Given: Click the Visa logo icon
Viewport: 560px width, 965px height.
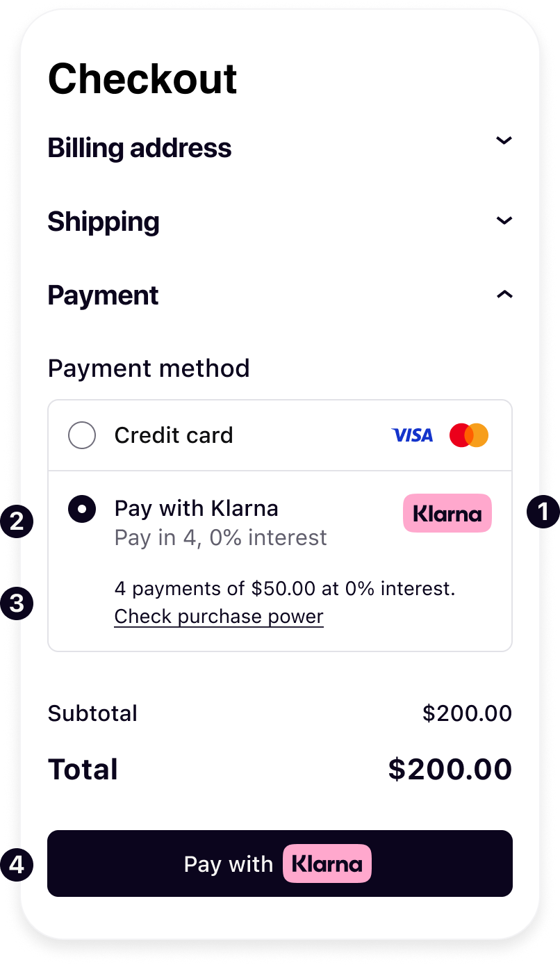Looking at the screenshot, I should tap(413, 435).
